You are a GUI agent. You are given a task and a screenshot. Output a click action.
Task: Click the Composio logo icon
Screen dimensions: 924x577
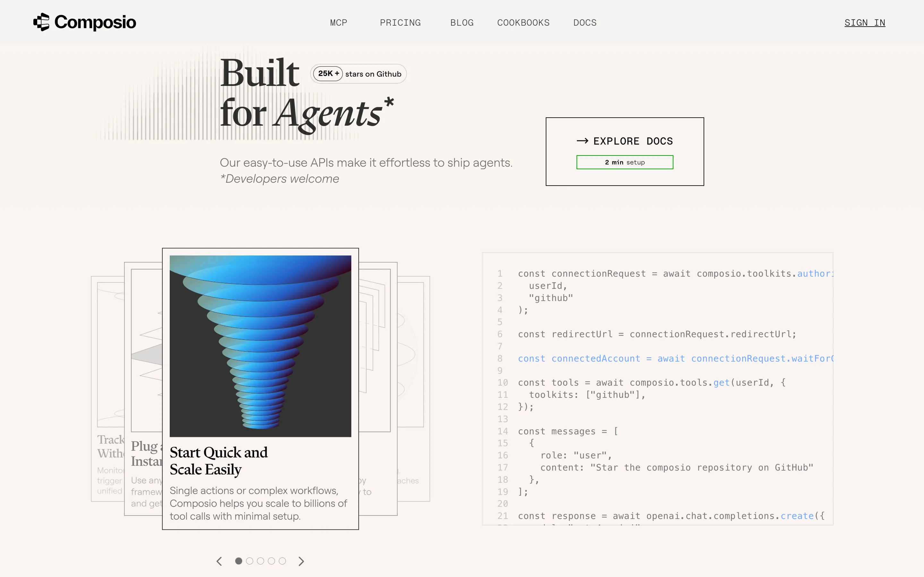click(41, 22)
